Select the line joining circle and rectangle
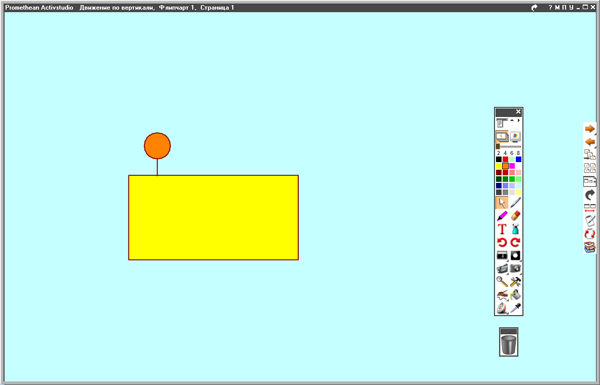The width and height of the screenshot is (600, 385). 157,167
